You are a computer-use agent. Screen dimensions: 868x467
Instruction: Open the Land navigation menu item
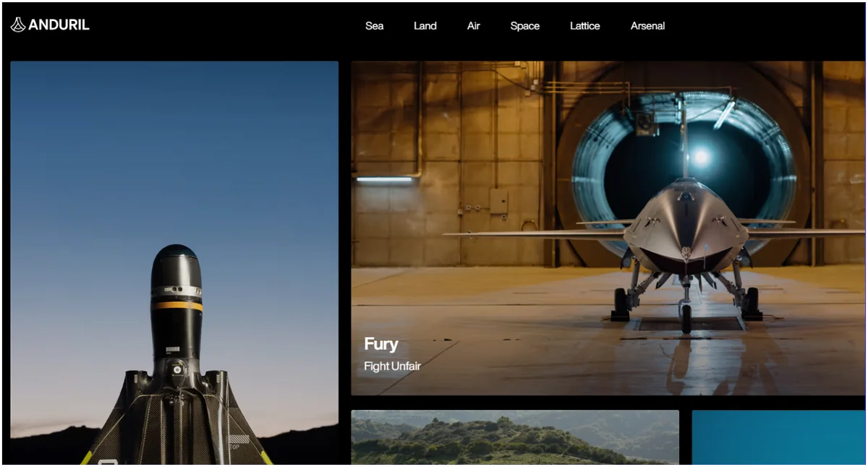(x=425, y=26)
